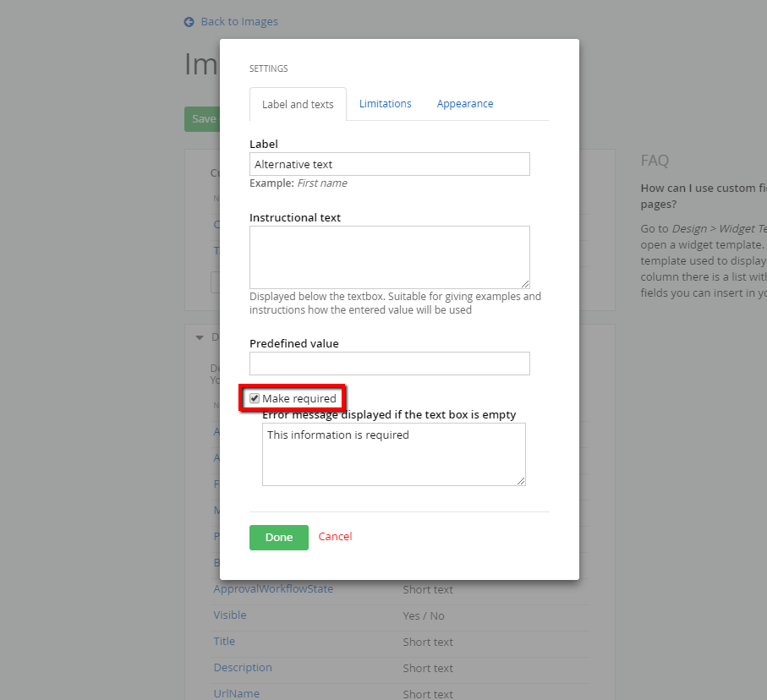Click the Instructional text textarea
The width and height of the screenshot is (767, 700).
(389, 256)
